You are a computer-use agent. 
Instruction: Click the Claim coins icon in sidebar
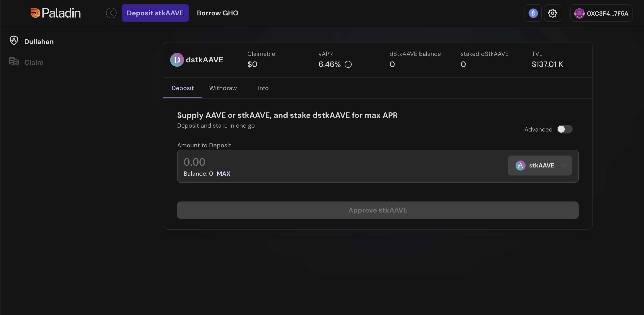tap(14, 61)
